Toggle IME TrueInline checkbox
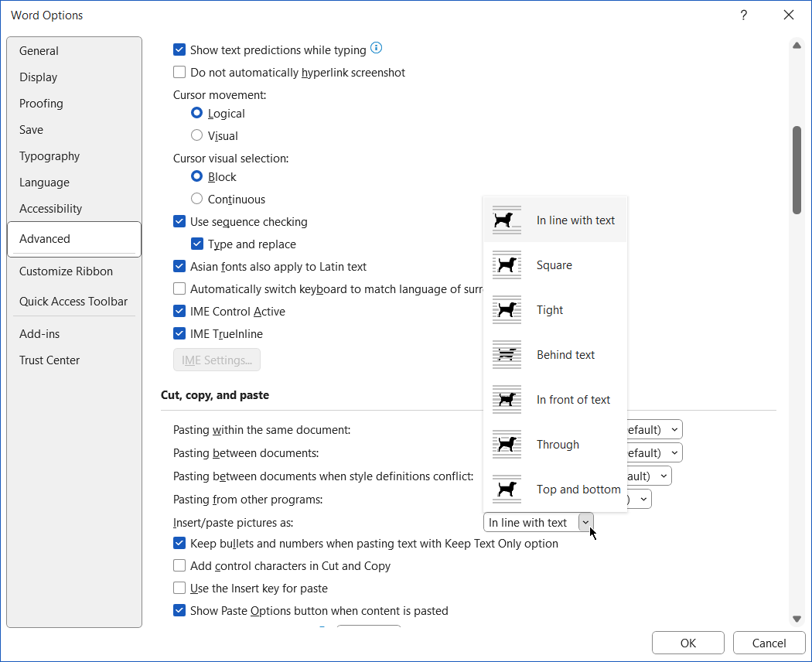 (179, 333)
